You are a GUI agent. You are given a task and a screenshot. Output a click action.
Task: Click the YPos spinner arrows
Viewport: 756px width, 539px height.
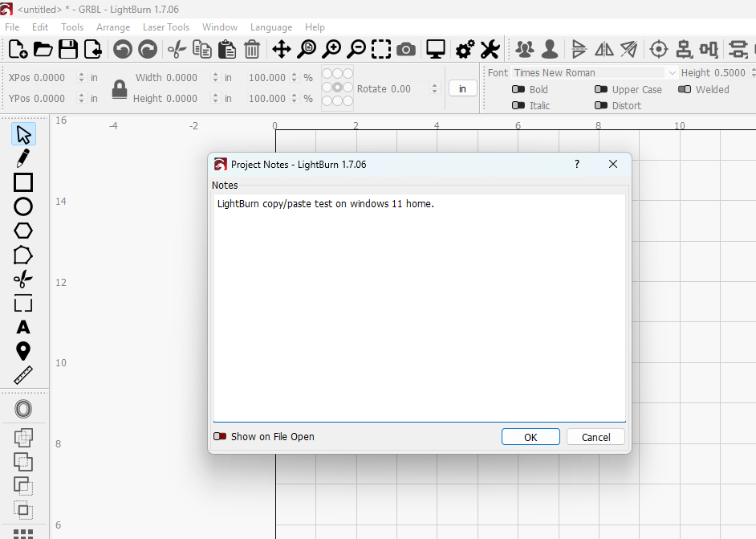pyautogui.click(x=81, y=99)
